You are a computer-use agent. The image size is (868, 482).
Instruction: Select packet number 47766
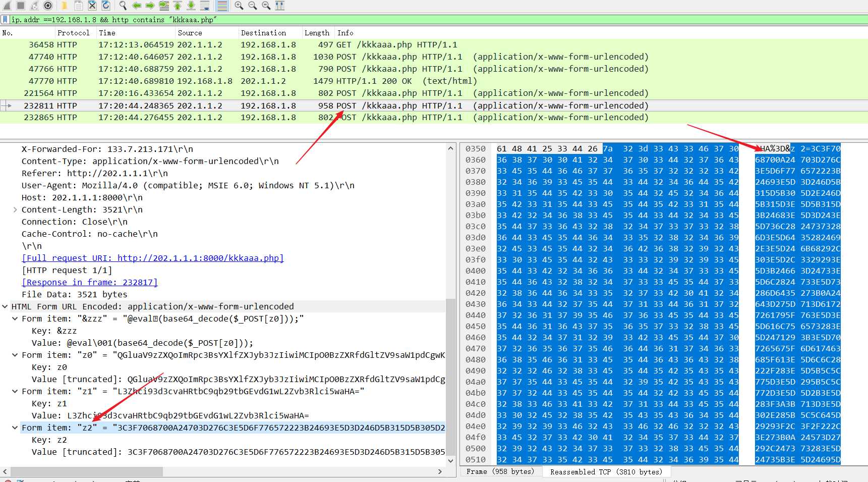tap(434, 69)
